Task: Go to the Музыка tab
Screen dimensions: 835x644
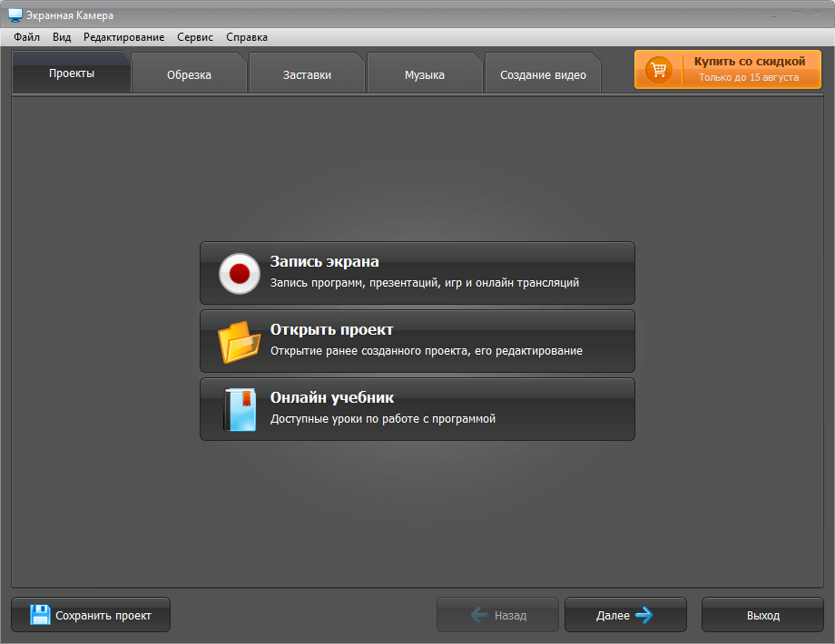Action: click(425, 74)
